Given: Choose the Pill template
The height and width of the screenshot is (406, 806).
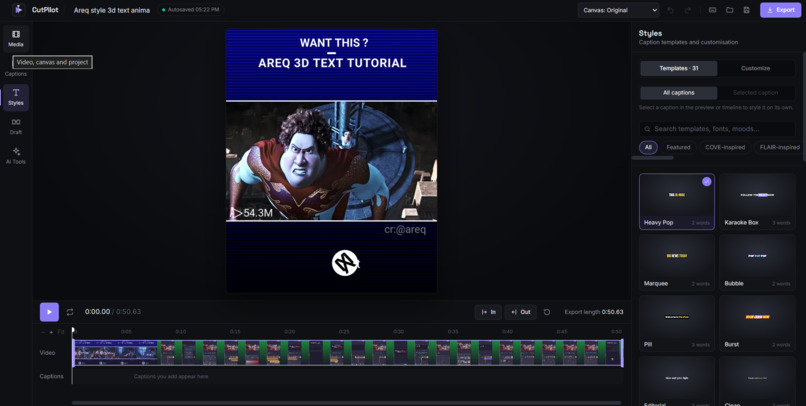Looking at the screenshot, I should coord(676,323).
